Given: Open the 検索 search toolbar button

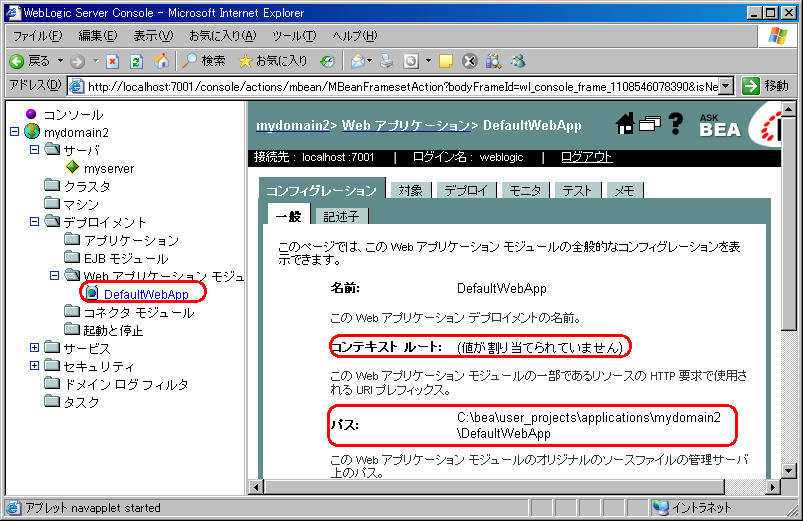Looking at the screenshot, I should [203, 61].
